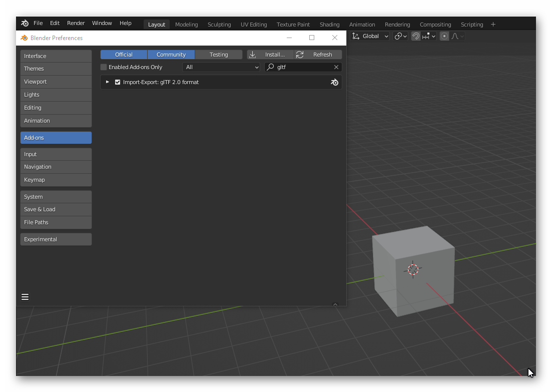Click the gltf search field

[302, 67]
